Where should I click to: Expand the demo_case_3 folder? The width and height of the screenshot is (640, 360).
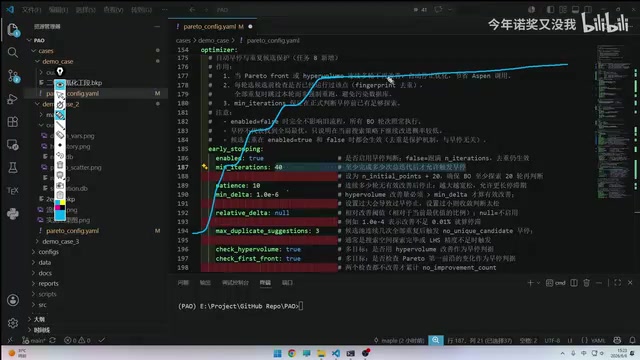37,241
